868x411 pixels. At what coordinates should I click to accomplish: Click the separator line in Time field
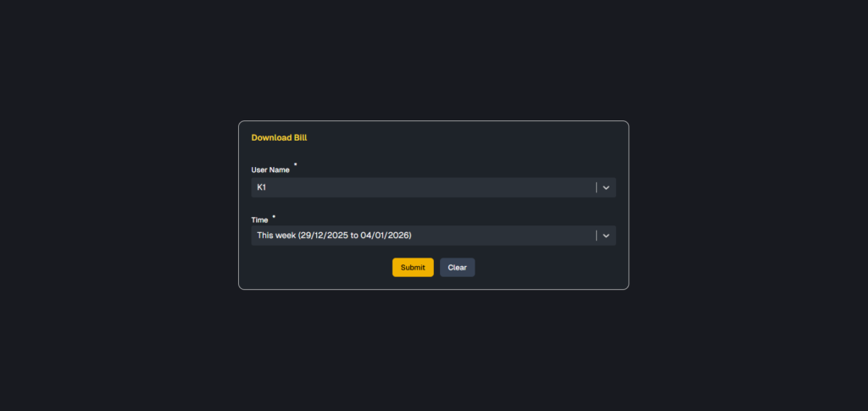pyautogui.click(x=597, y=236)
